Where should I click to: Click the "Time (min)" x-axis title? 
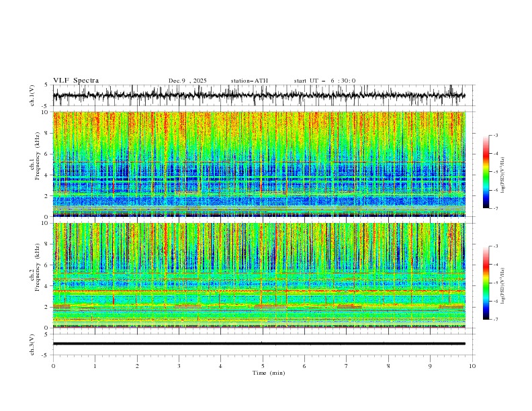269,373
